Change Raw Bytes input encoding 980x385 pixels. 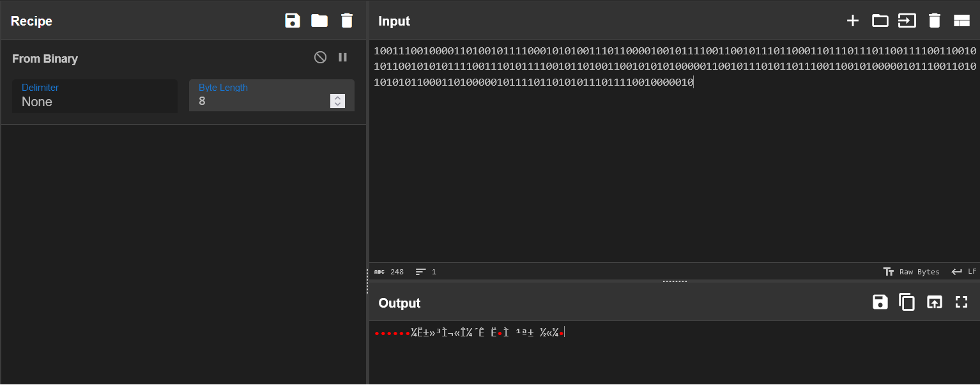tap(912, 272)
